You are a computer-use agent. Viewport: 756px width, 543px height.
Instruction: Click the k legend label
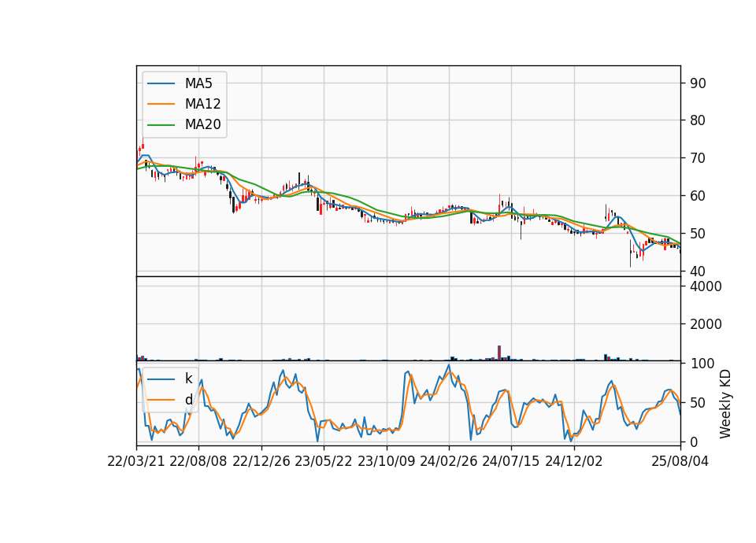[188, 379]
